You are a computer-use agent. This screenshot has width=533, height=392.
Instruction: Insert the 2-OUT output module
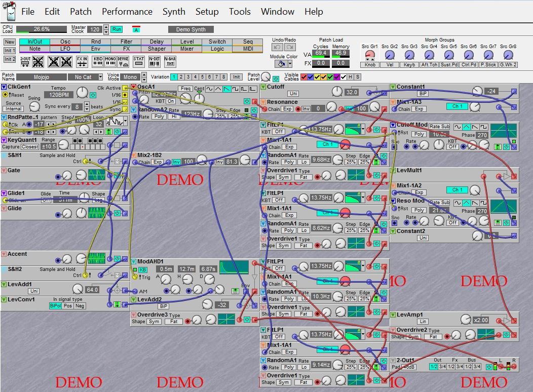pyautogui.click(x=25, y=61)
